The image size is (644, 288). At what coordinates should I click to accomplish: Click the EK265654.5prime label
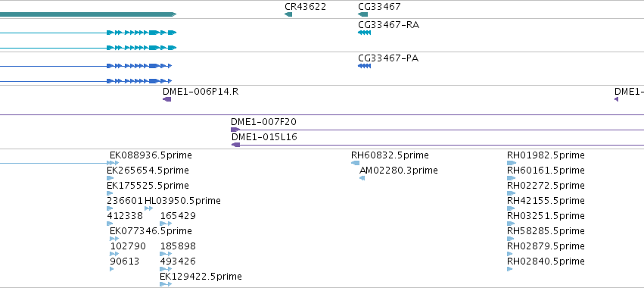point(148,171)
